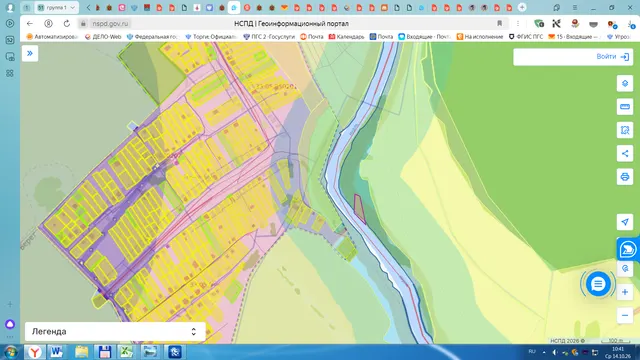
Task: Bookmark this page with the bookmark icon
Action: click(499, 24)
